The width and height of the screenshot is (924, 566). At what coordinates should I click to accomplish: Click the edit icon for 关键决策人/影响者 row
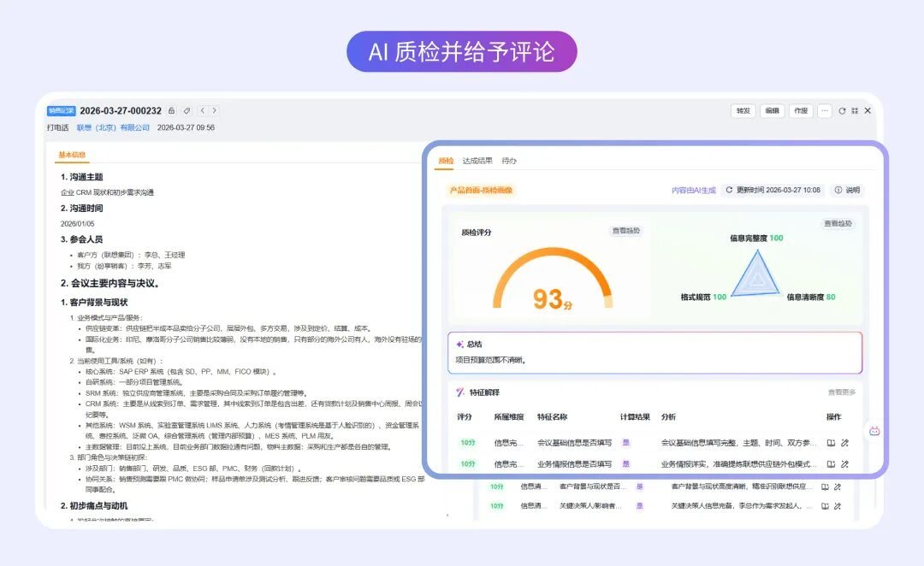(x=838, y=506)
